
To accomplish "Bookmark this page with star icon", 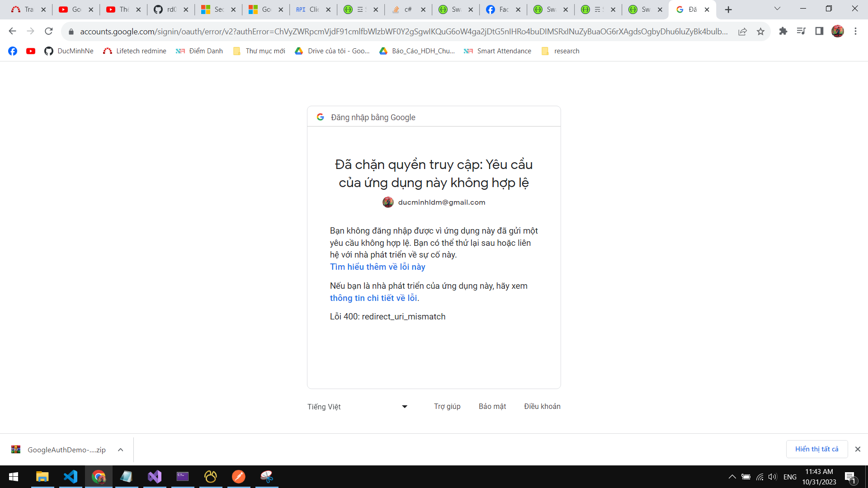I will [760, 31].
